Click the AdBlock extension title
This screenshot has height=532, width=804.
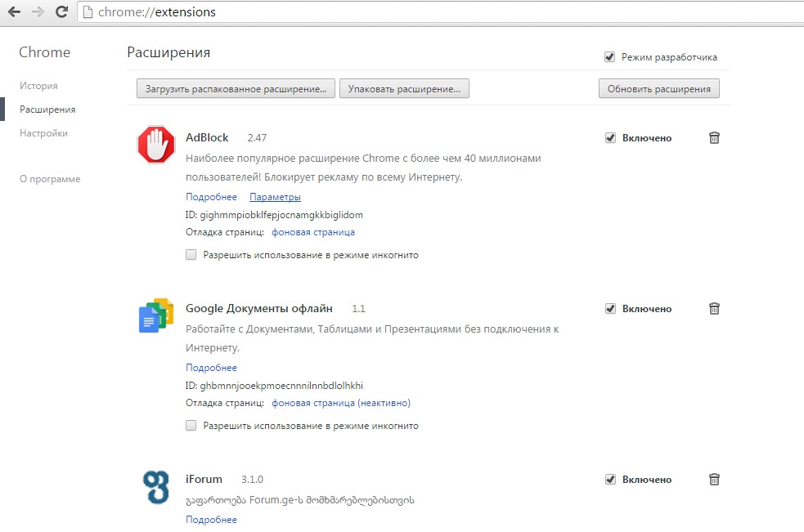pos(207,137)
